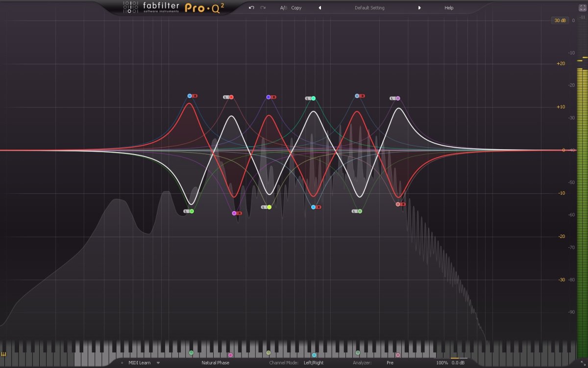
Task: Click the 0.0 dB output gain value
Action: coord(458,363)
